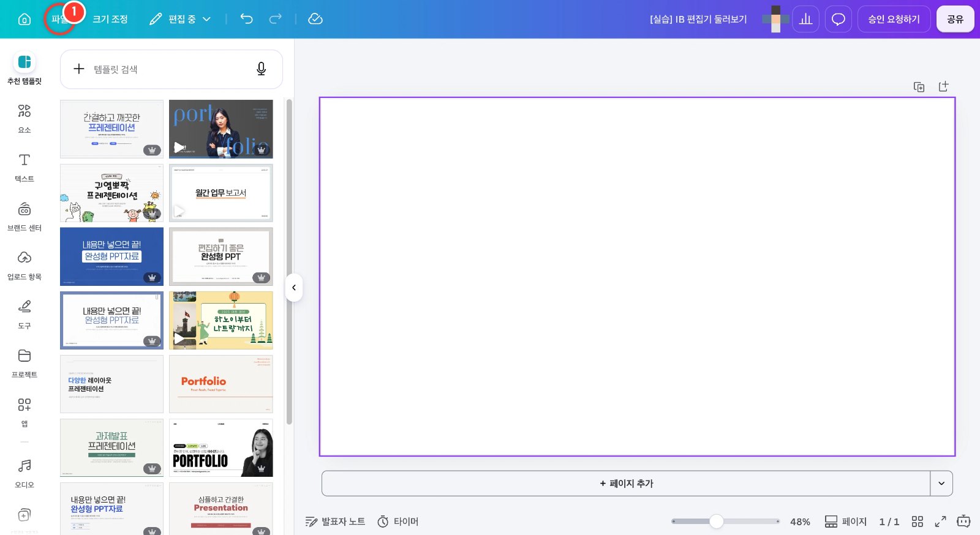Screen dimensions: 980x535
Task: Check the cloud save status icon
Action: (x=315, y=19)
